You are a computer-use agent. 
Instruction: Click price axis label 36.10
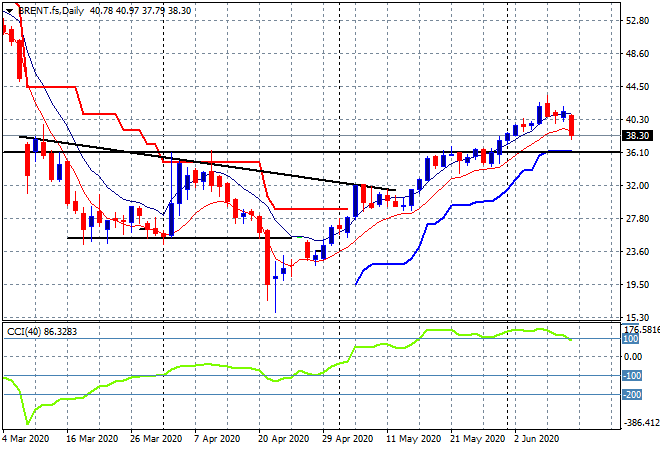637,152
